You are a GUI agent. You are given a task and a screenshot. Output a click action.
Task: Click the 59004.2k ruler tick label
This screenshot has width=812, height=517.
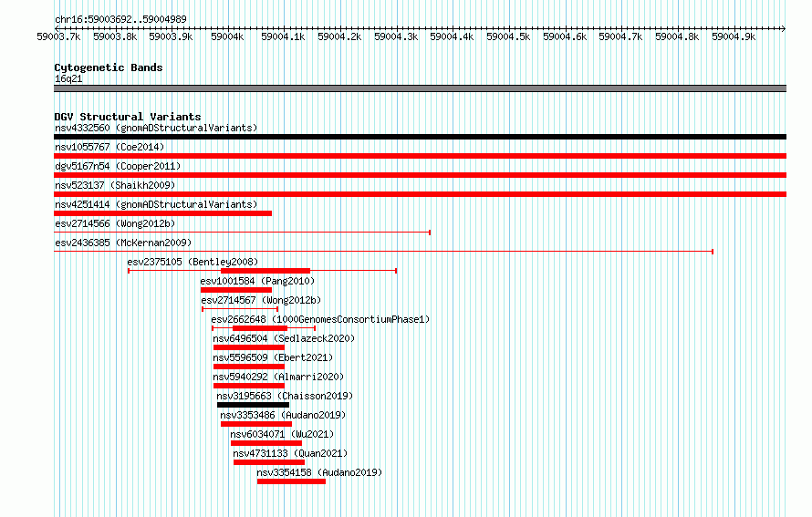coord(339,36)
